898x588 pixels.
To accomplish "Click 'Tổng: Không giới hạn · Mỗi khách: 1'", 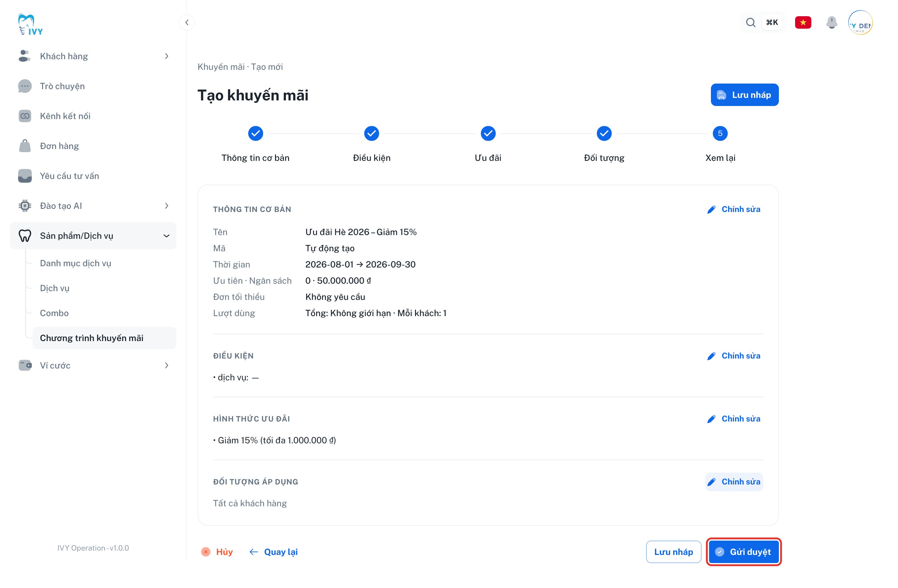I will coord(376,313).
